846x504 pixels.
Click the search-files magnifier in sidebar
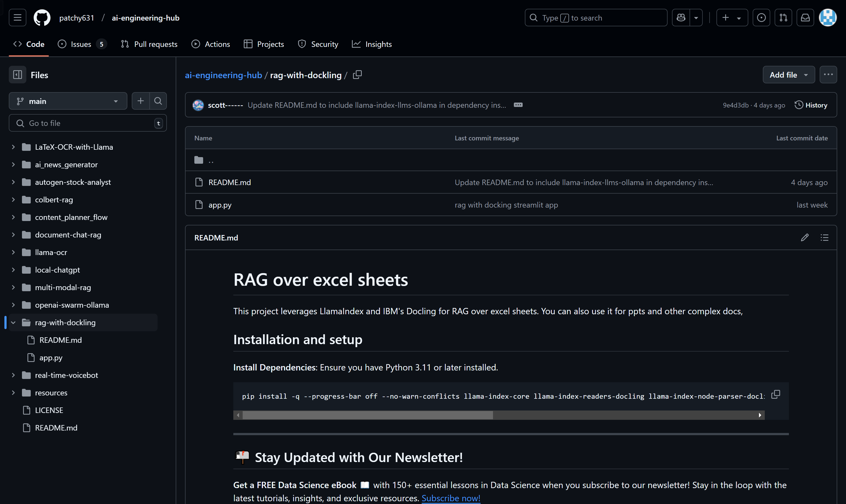point(158,101)
